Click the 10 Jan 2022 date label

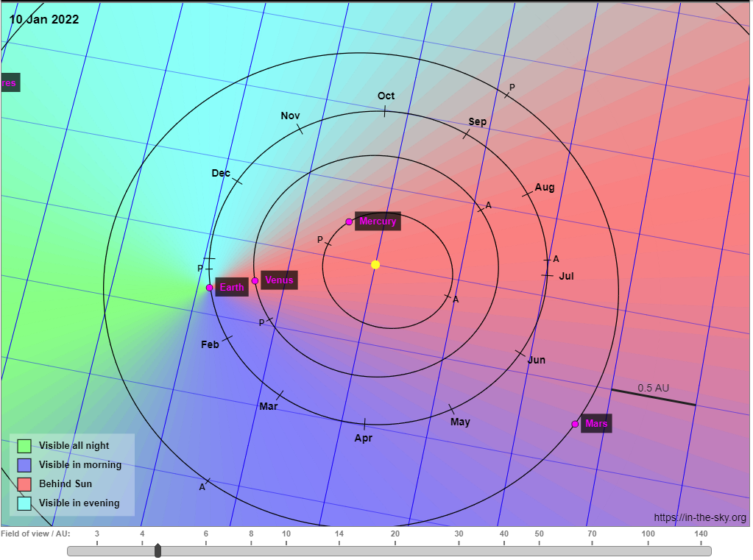(43, 19)
